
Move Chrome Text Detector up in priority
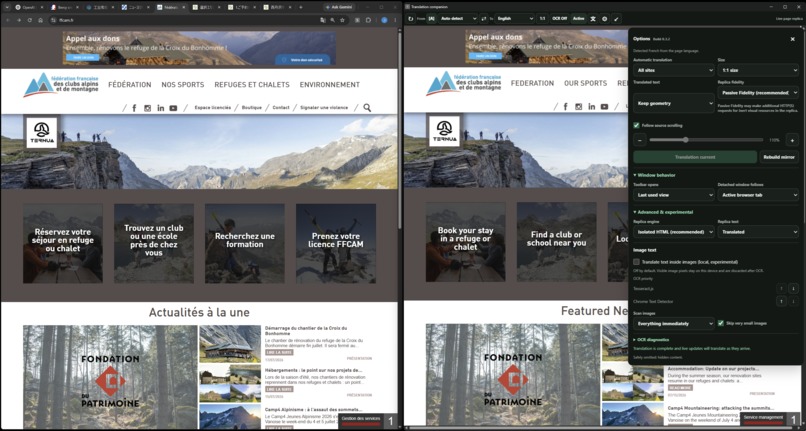(x=781, y=301)
